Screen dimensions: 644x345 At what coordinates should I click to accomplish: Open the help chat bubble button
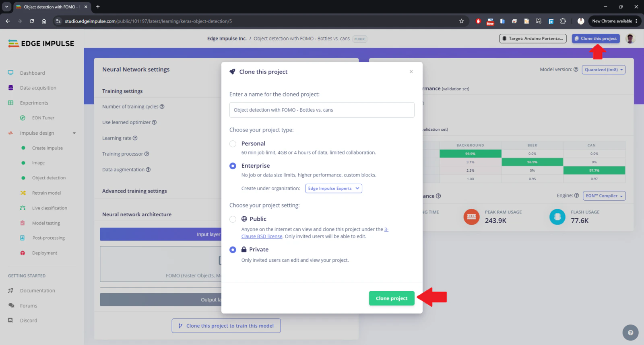click(630, 333)
